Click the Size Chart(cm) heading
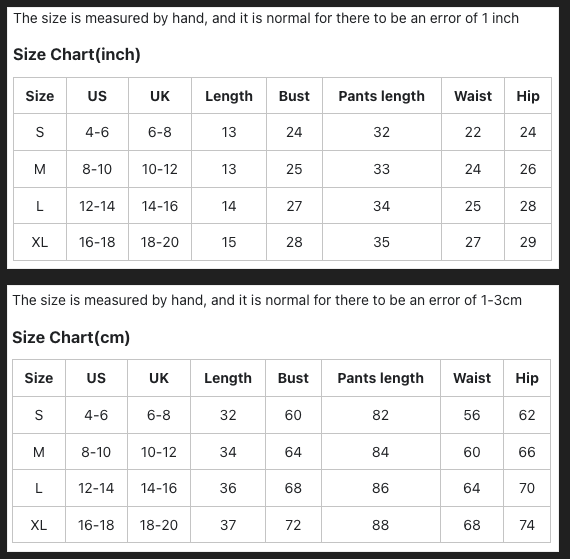This screenshot has width=570, height=559. pos(71,337)
